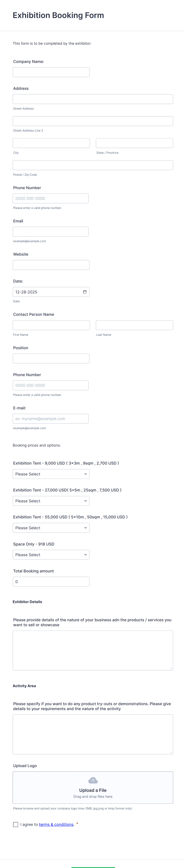Click the Street Address field

coord(93,99)
